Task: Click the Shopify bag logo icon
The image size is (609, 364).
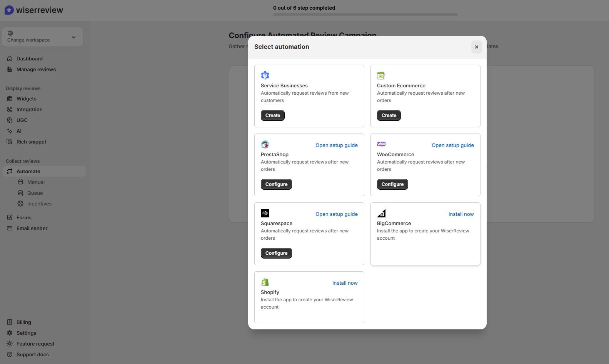Action: [265, 282]
